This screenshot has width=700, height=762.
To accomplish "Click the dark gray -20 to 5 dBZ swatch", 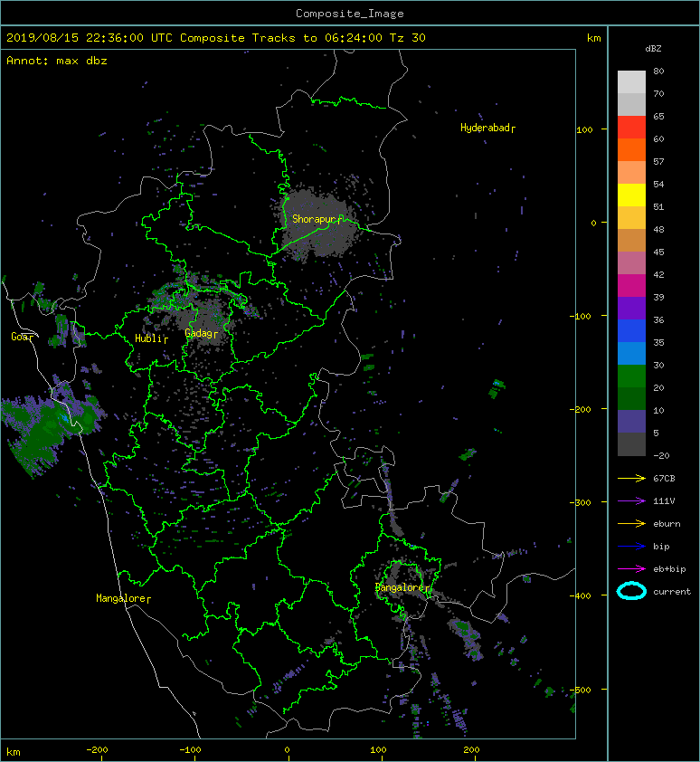I will 631,444.
